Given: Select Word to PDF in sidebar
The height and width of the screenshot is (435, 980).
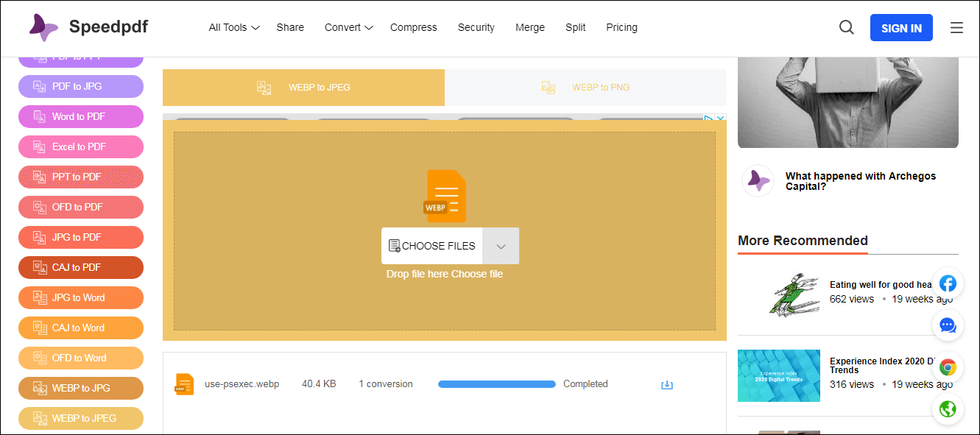Looking at the screenshot, I should point(81,116).
